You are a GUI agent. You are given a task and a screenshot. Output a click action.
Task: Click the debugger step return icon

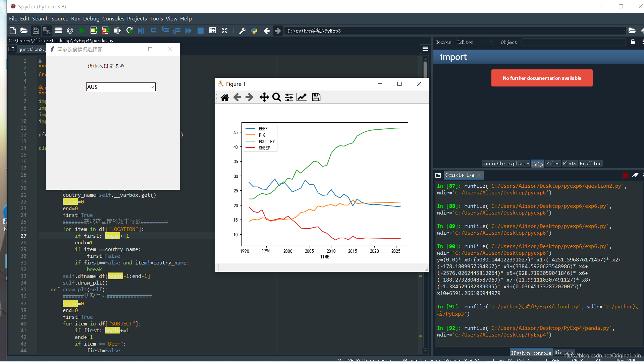coord(177,31)
